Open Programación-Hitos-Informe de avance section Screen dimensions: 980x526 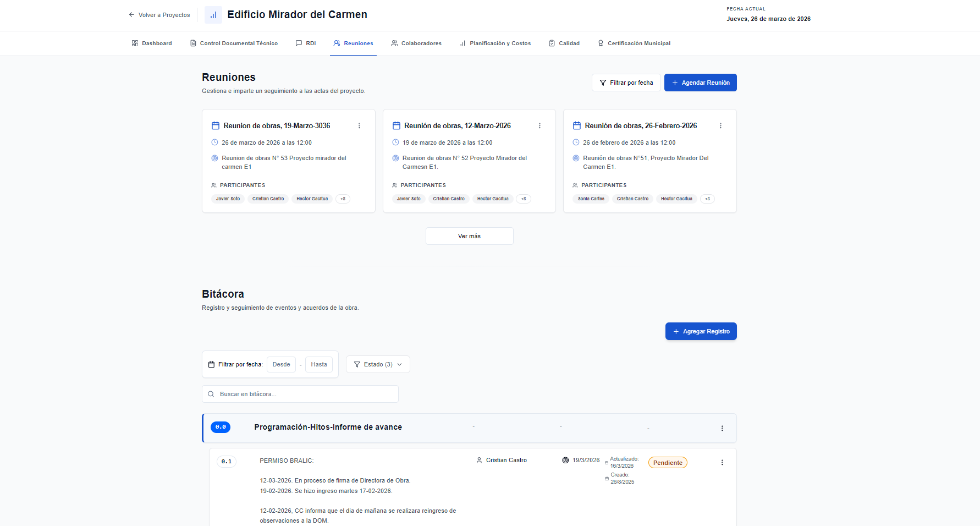pyautogui.click(x=328, y=427)
